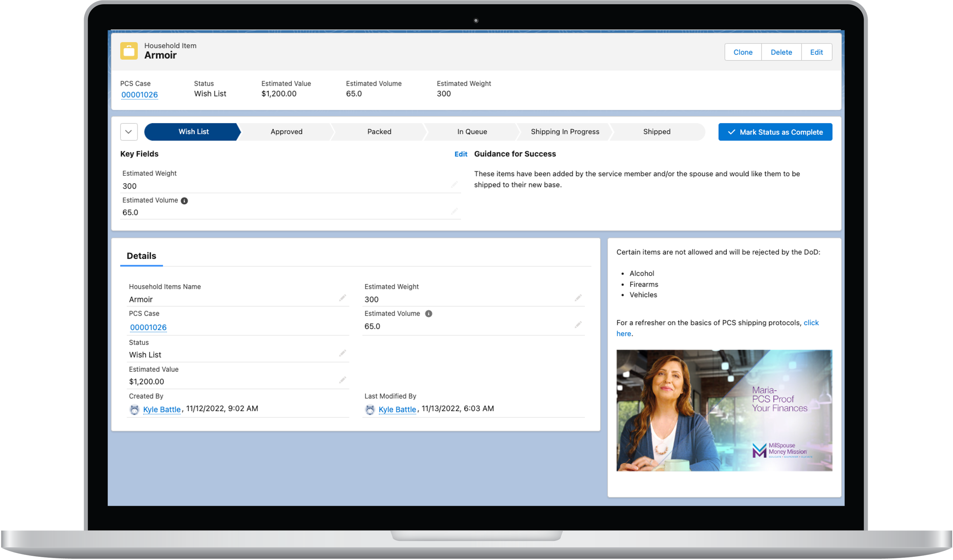
Task: Click the Wish List status value in Details
Action: click(x=145, y=355)
